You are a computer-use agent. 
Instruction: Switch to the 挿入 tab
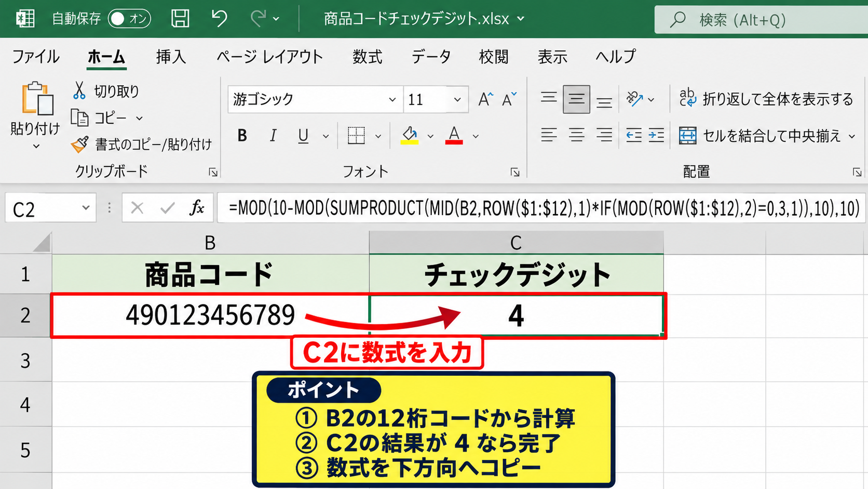(x=171, y=57)
